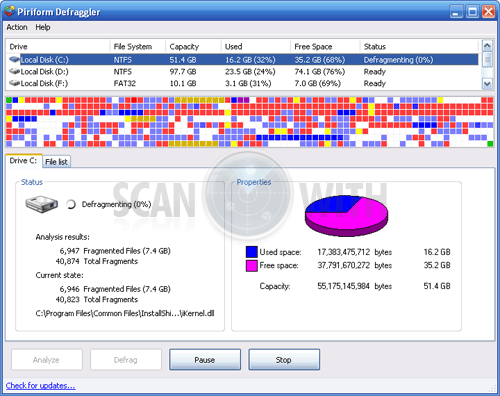Click the drive list scroll up arrow

pos(487,45)
